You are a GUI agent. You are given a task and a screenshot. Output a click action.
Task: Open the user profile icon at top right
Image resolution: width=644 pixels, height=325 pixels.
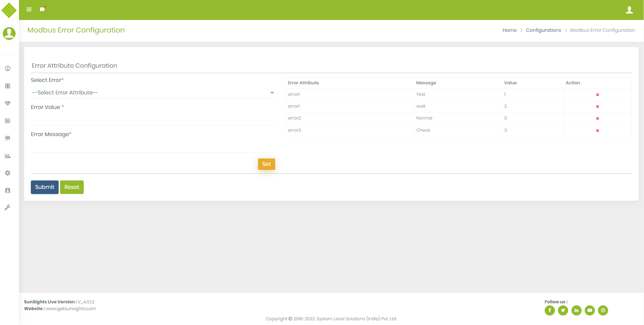[629, 10]
